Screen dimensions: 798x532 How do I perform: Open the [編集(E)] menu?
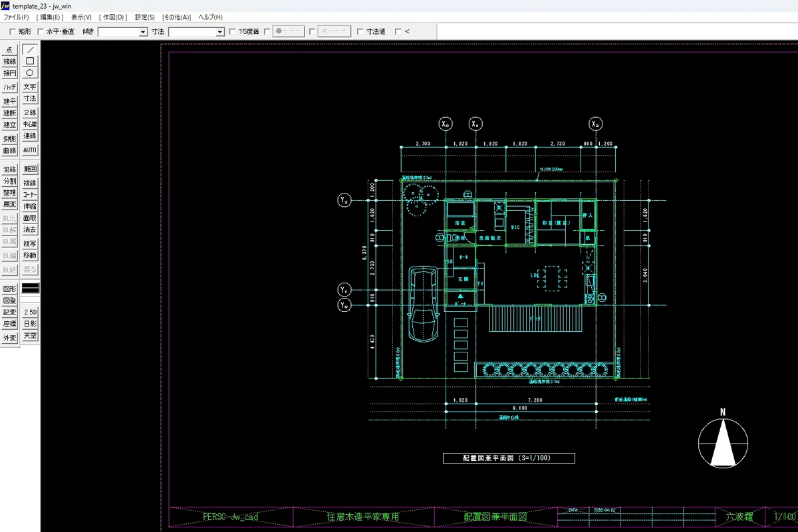(x=51, y=17)
